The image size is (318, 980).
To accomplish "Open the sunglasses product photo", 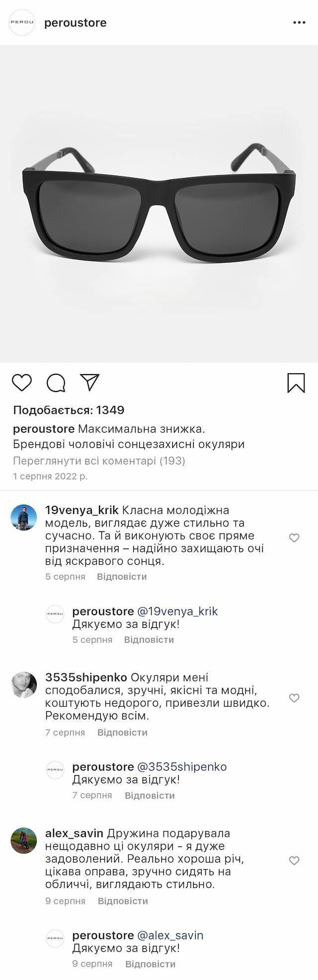I will [159, 203].
